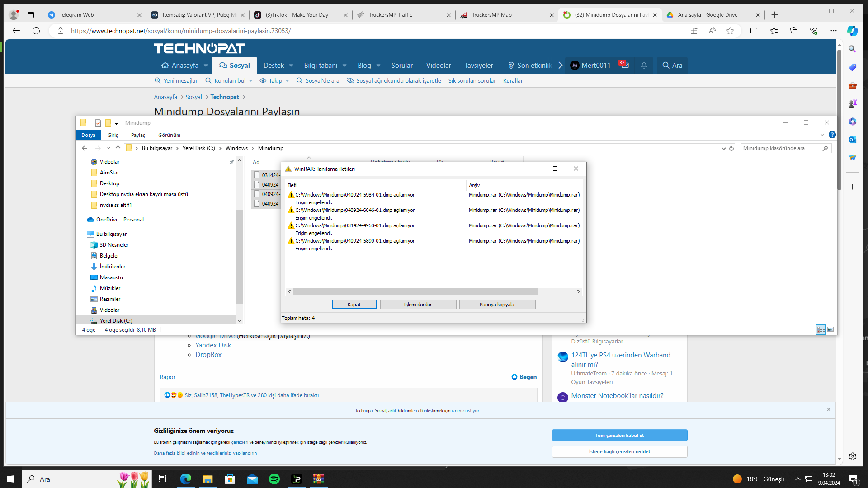Expand the Destek dropdown arrow
This screenshot has height=488, width=868.
pos(291,66)
